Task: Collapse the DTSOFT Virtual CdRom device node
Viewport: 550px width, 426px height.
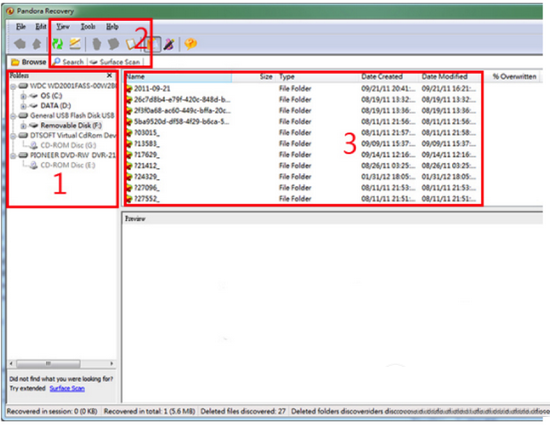Action: [x=13, y=136]
